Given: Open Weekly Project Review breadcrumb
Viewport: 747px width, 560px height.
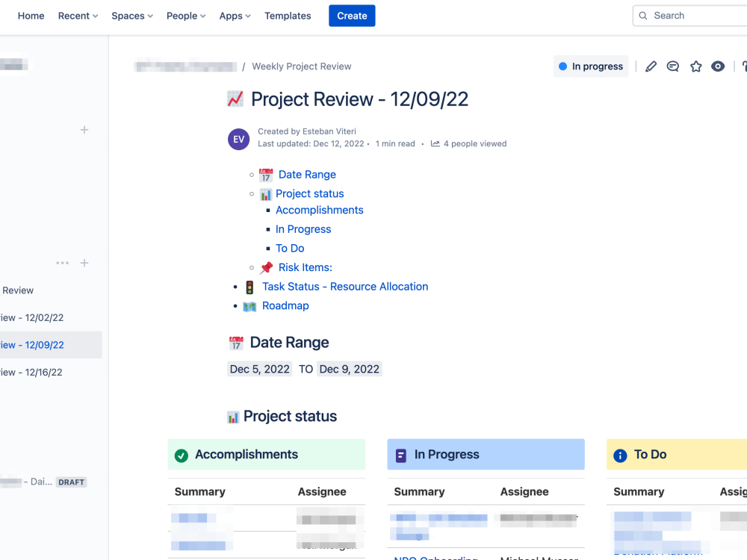Looking at the screenshot, I should pos(302,66).
